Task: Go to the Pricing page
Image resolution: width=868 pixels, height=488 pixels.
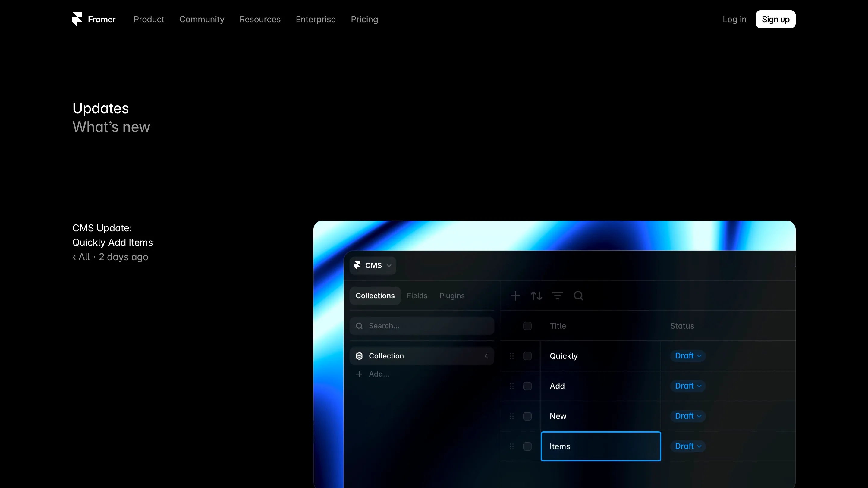Action: tap(364, 20)
